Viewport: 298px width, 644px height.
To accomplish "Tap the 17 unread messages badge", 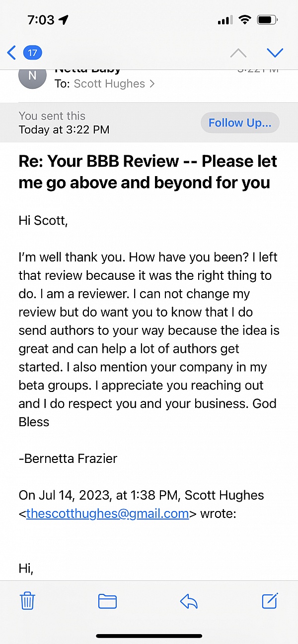I will (32, 53).
